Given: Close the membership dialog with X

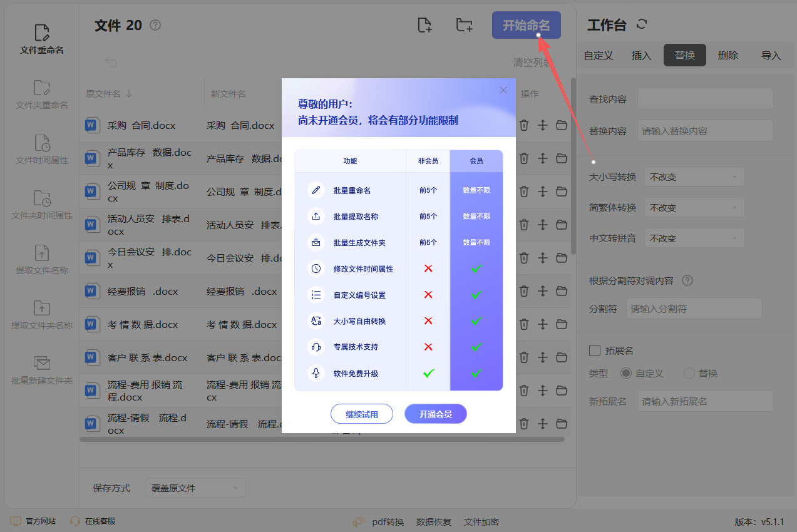Looking at the screenshot, I should coord(503,90).
